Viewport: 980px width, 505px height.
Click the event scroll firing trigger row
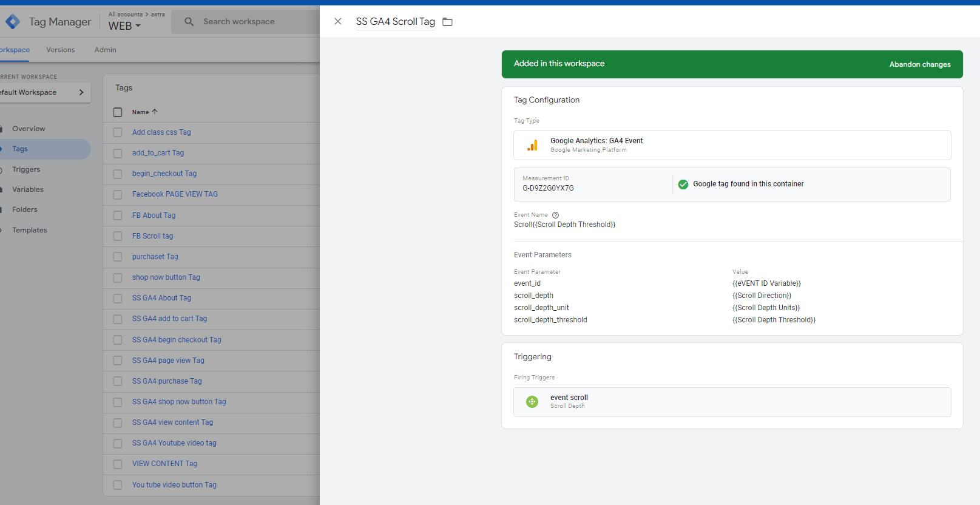pos(732,402)
